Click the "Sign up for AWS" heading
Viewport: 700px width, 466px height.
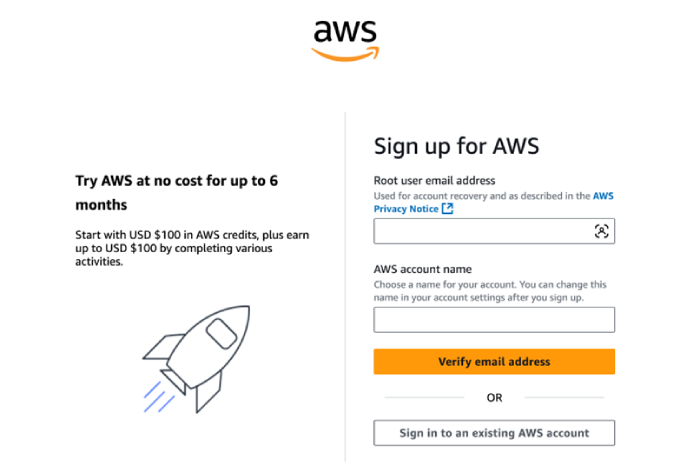tap(456, 146)
